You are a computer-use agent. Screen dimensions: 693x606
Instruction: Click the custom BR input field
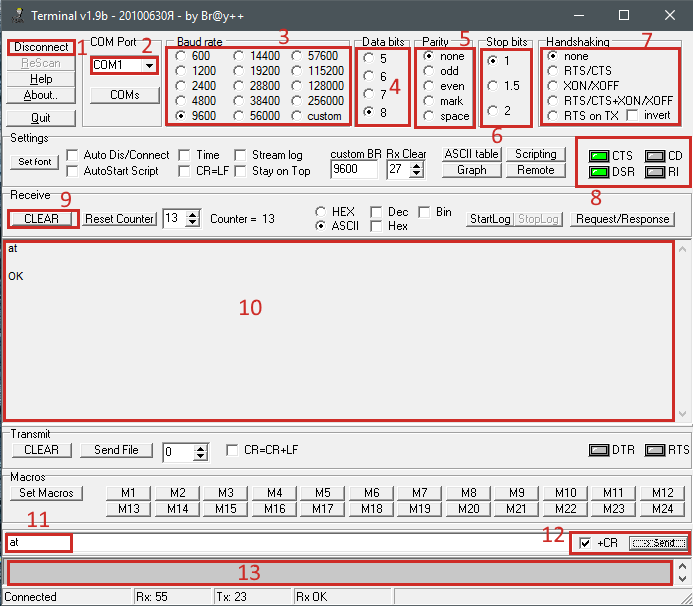coord(352,170)
